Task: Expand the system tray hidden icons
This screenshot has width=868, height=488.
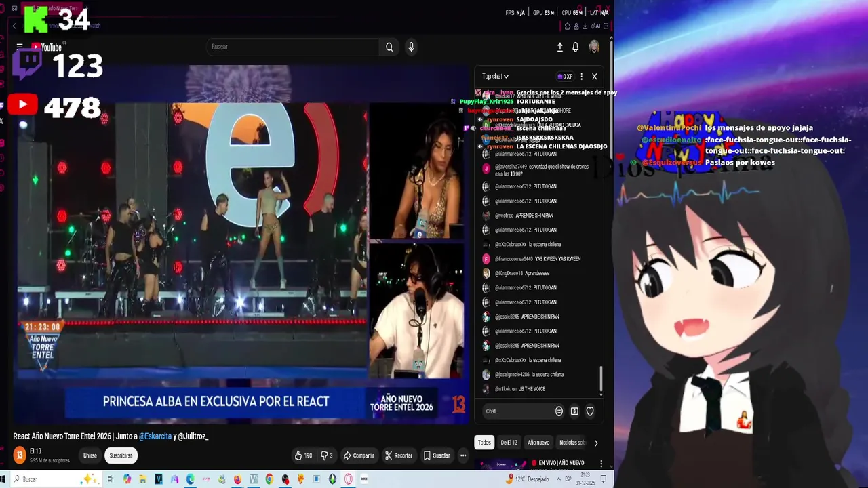Action: click(558, 479)
